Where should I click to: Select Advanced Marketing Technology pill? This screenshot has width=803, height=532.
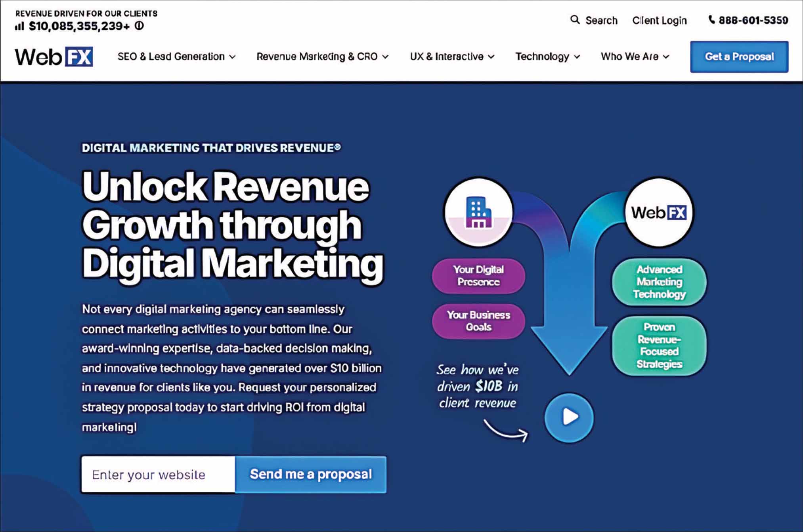659,282
